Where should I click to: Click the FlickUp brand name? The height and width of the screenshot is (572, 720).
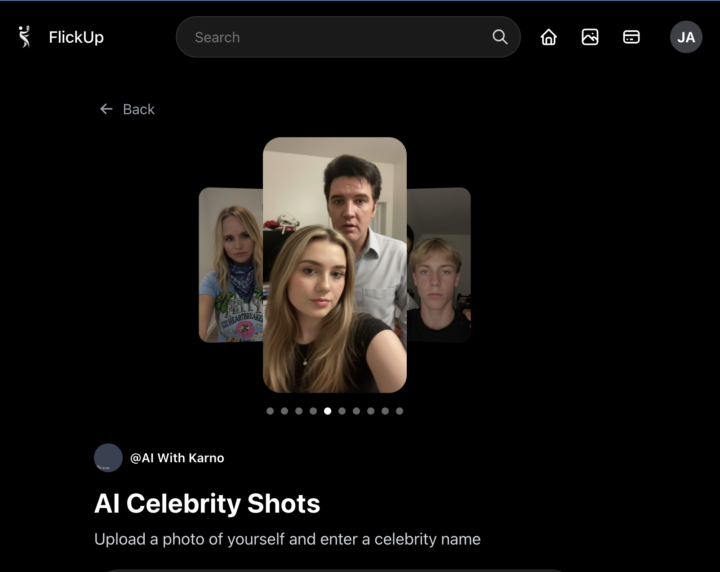[x=76, y=37]
